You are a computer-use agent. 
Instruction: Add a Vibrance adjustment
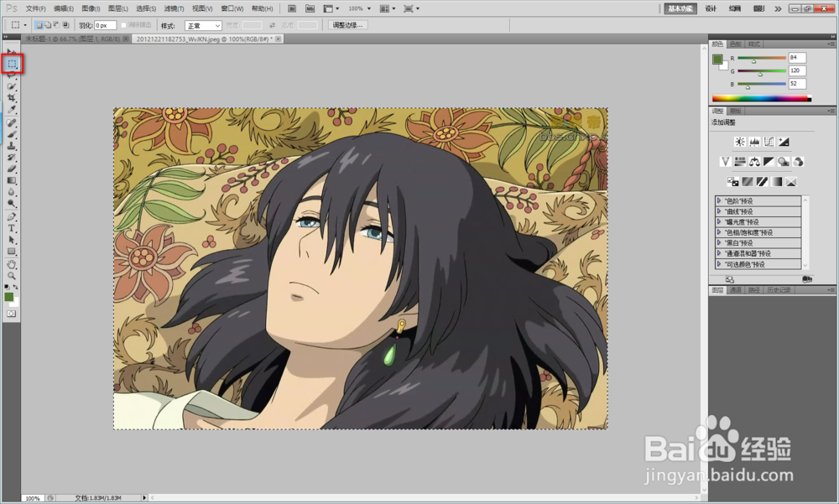pyautogui.click(x=726, y=162)
